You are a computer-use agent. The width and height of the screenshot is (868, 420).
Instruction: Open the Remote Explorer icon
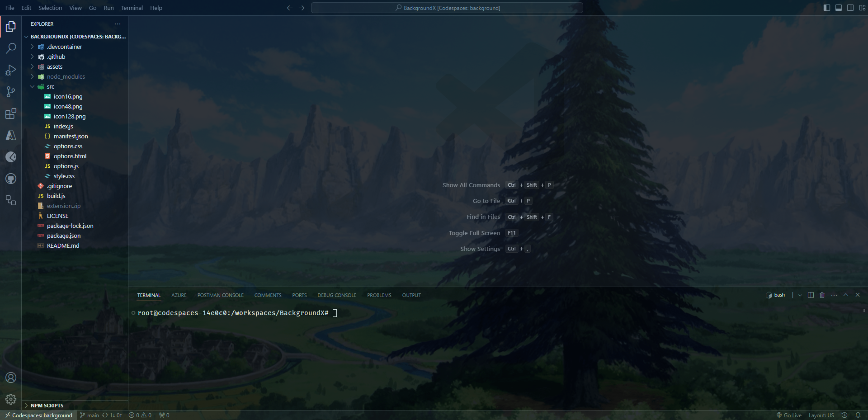click(11, 200)
